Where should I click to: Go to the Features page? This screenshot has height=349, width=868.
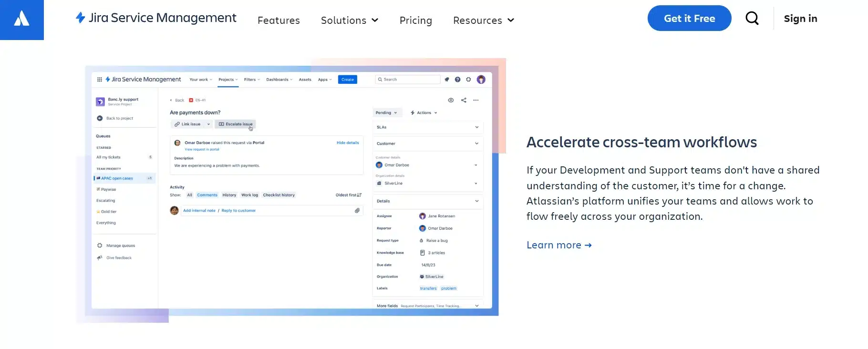279,21
